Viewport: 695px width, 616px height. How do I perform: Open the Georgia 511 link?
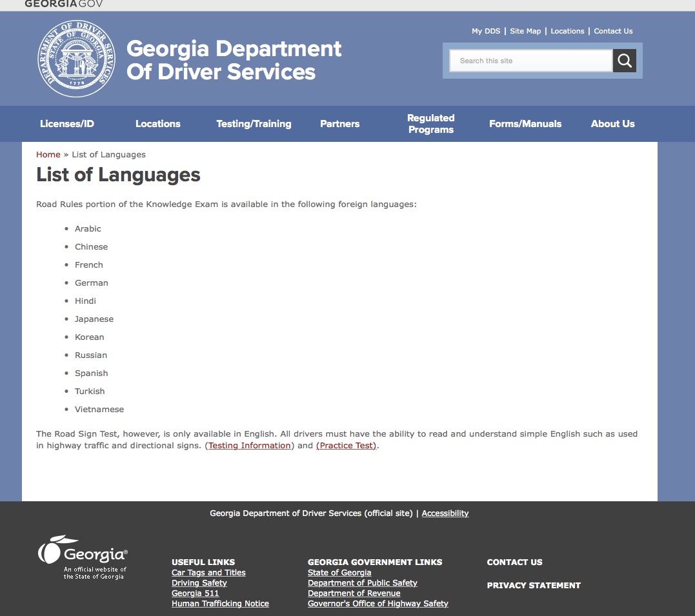point(195,593)
